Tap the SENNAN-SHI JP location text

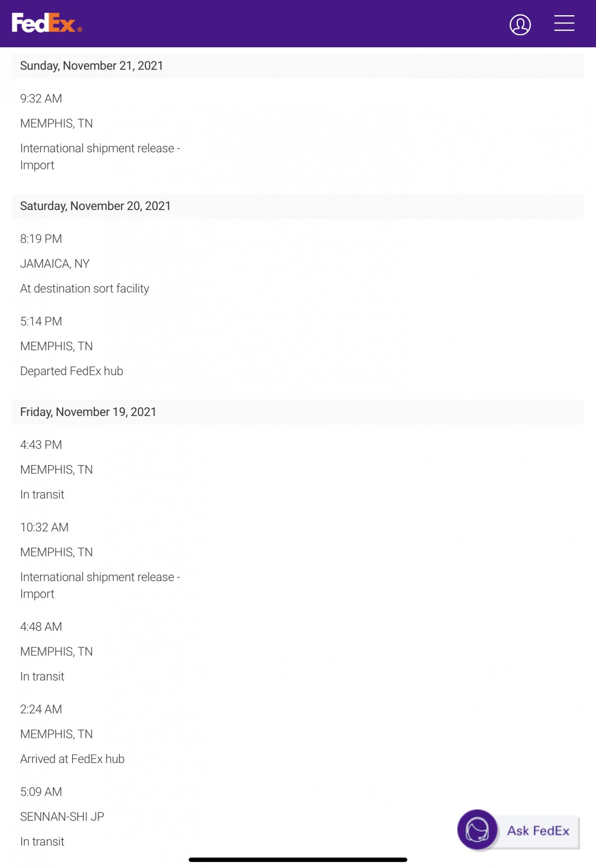62,816
